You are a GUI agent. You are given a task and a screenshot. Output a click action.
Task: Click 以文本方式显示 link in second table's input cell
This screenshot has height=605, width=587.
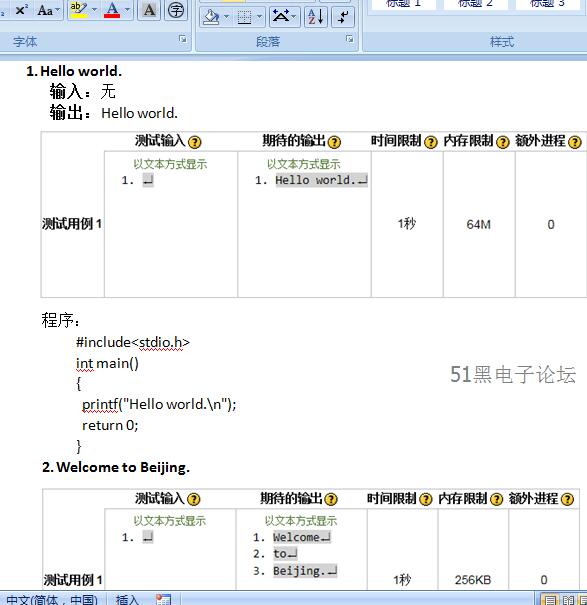tap(170, 521)
